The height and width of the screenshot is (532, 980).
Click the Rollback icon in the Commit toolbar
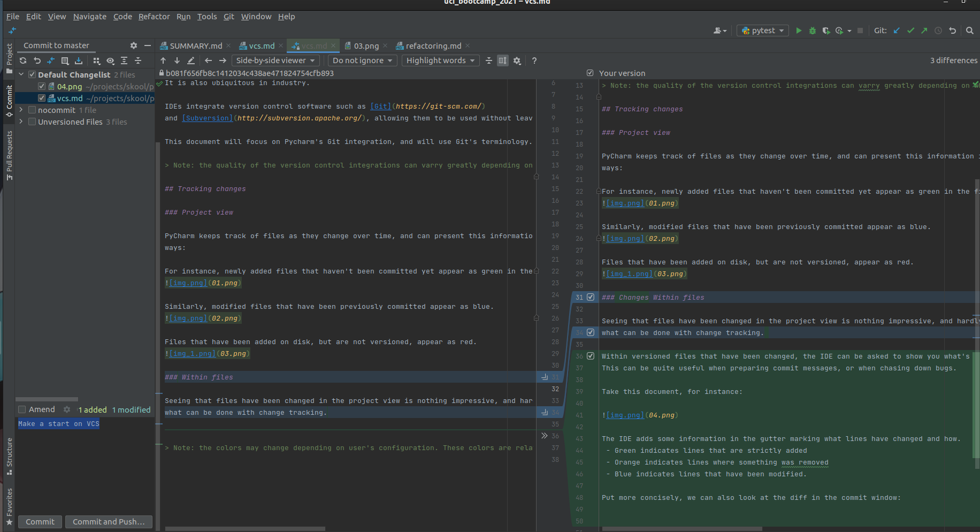[37, 60]
